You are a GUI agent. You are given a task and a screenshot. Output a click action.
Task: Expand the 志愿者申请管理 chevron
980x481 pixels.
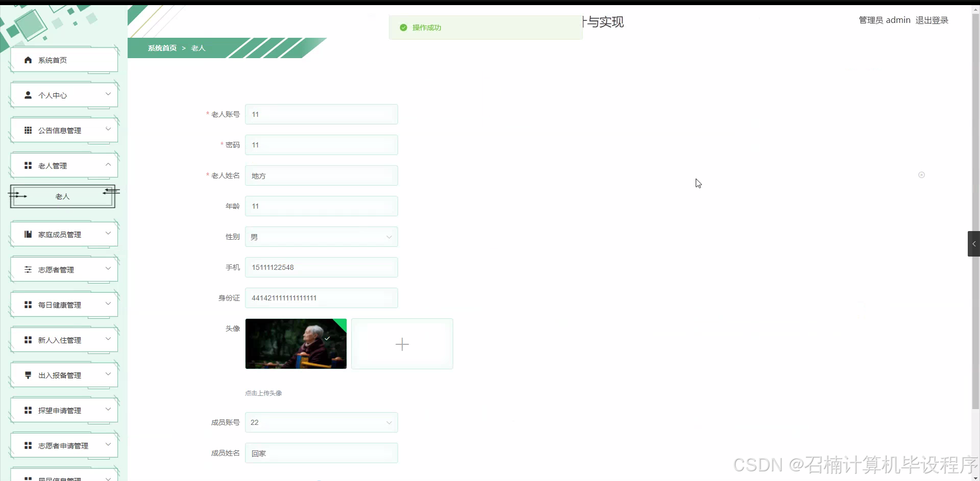(108, 445)
